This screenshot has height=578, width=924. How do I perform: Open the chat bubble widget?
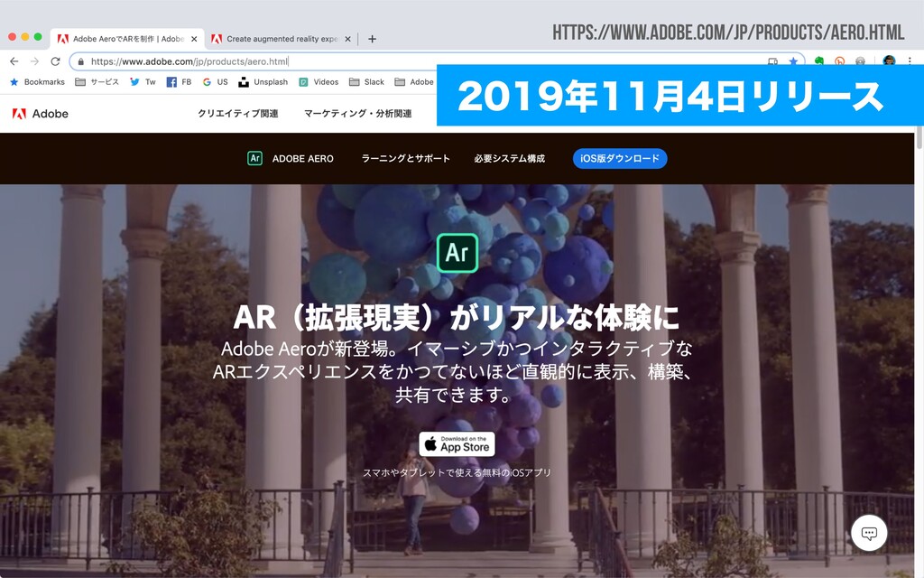(x=869, y=533)
